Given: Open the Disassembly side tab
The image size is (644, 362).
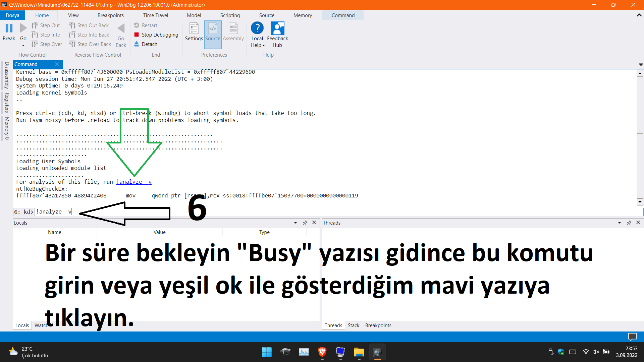Looking at the screenshot, I should coord(7,75).
